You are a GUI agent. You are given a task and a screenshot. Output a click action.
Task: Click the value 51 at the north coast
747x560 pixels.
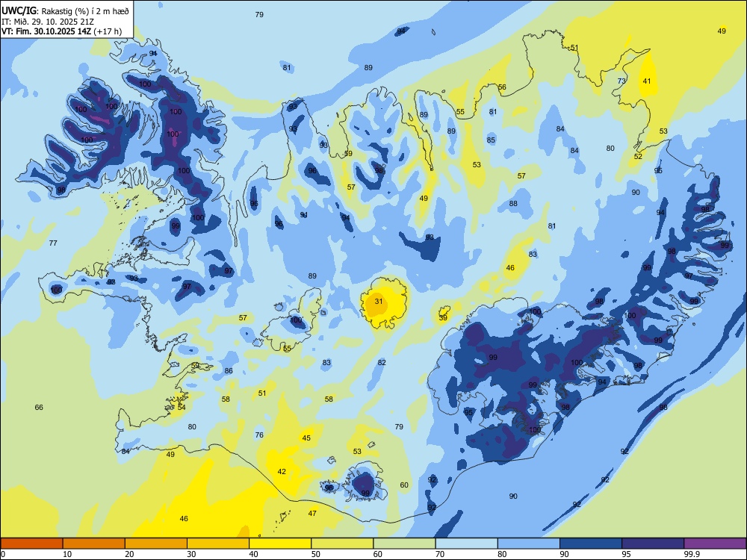(x=574, y=48)
